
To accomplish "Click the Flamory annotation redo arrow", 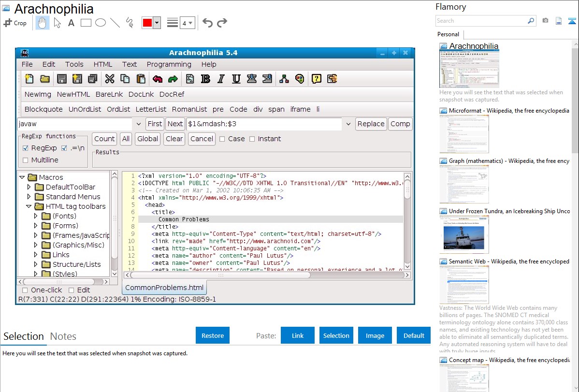I will [222, 23].
